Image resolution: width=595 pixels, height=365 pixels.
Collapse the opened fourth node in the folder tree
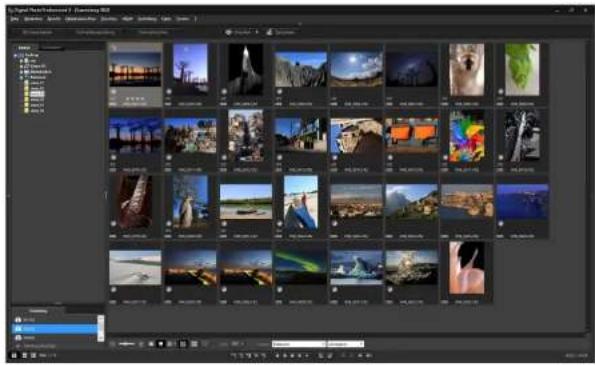[21, 77]
